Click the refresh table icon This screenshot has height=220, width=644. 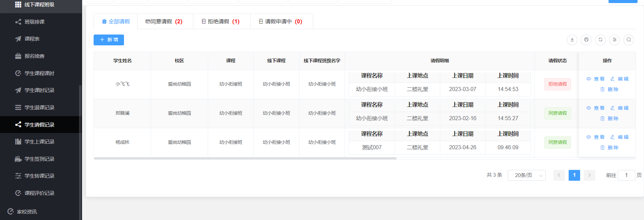coord(600,40)
